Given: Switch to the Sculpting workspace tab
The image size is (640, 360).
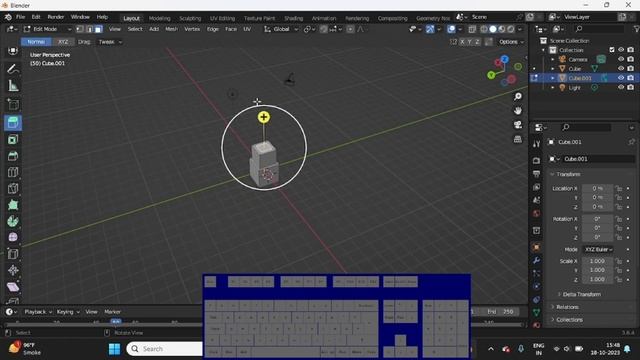Looking at the screenshot, I should (x=190, y=18).
